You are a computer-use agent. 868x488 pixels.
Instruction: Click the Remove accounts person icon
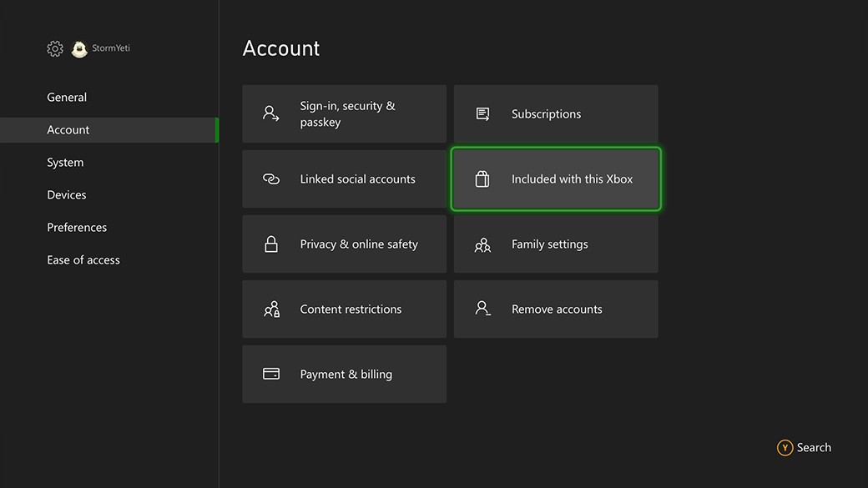pyautogui.click(x=482, y=309)
